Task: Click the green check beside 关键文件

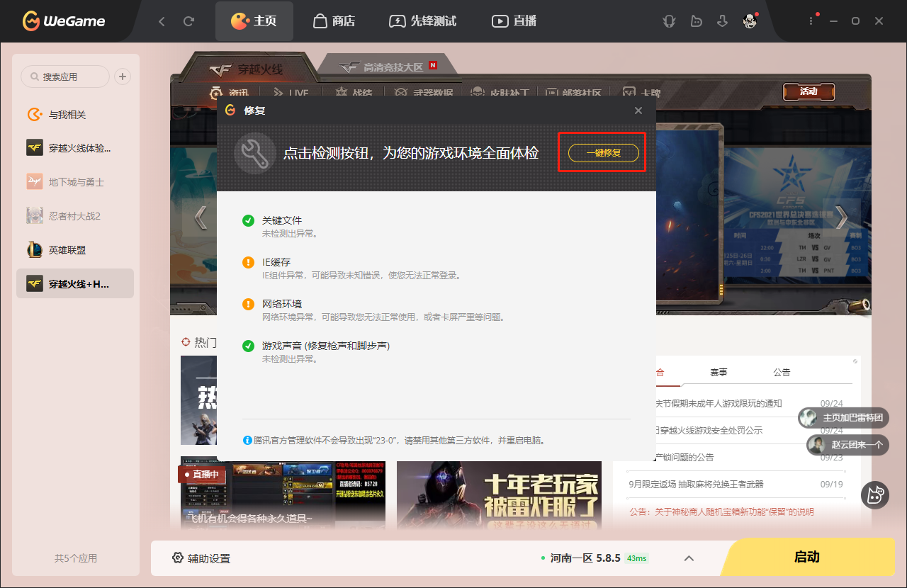Action: pyautogui.click(x=248, y=220)
